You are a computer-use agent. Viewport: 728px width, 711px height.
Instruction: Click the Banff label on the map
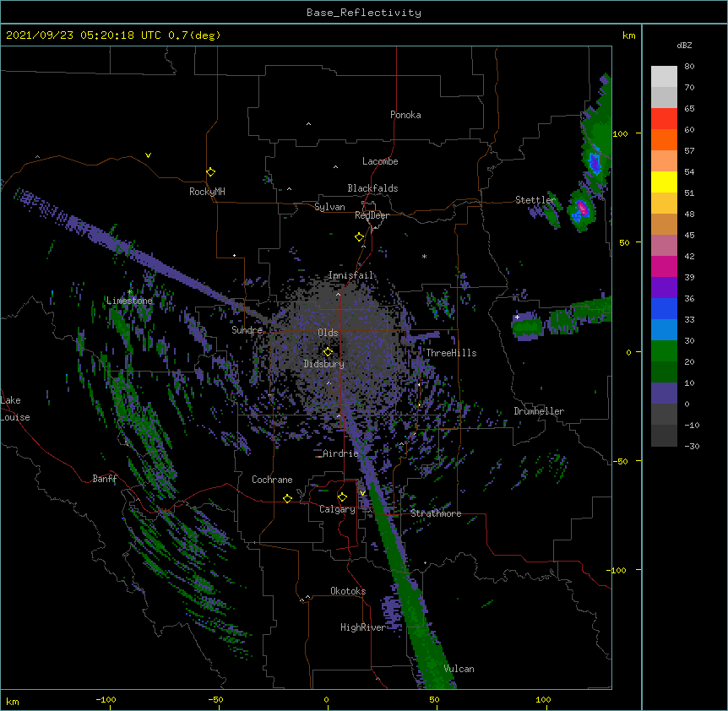point(105,479)
